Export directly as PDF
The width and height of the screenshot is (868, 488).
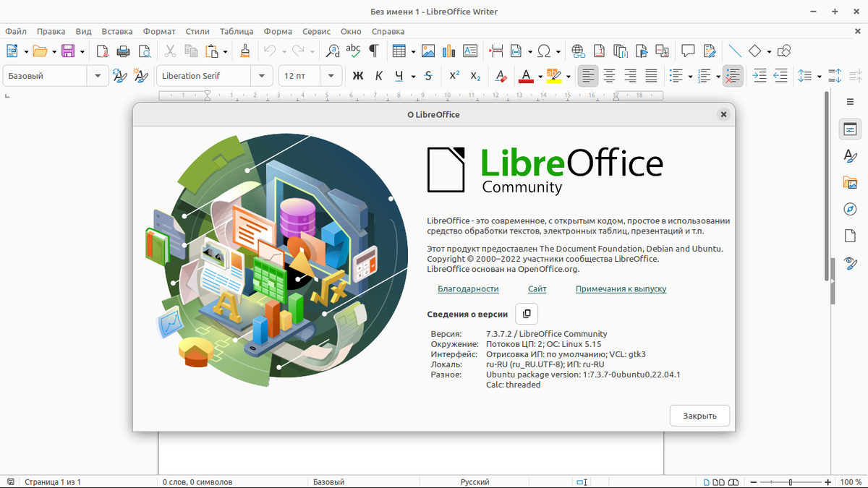pyautogui.click(x=102, y=51)
